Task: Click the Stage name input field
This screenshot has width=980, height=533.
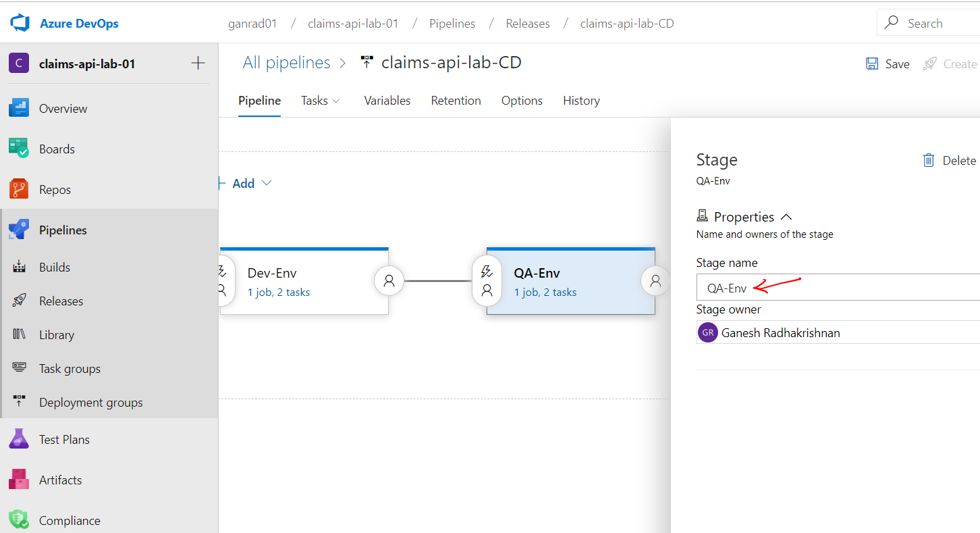Action: 838,287
